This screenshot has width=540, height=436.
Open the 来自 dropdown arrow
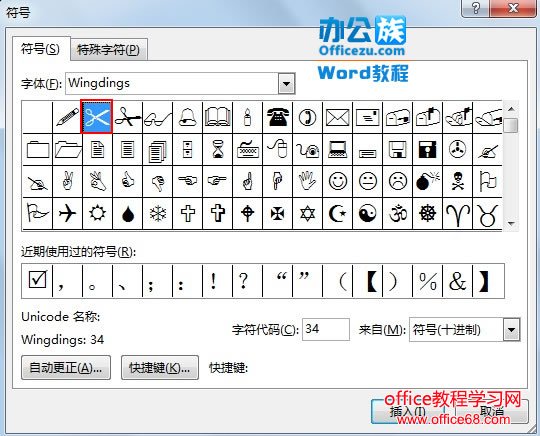(x=511, y=330)
